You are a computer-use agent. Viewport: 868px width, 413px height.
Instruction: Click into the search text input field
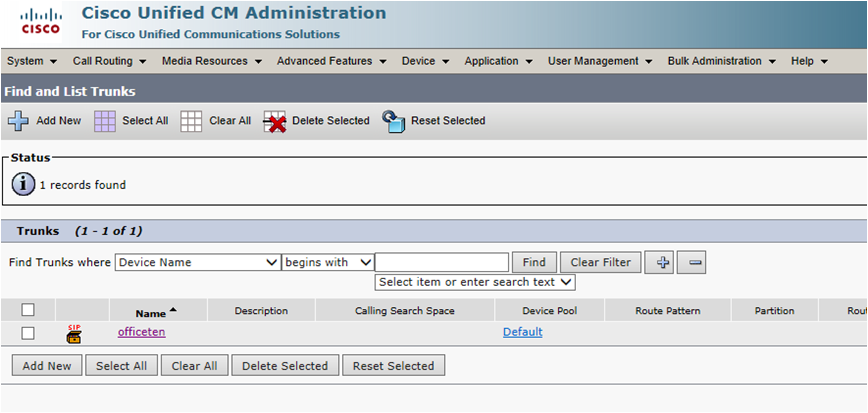pyautogui.click(x=441, y=262)
